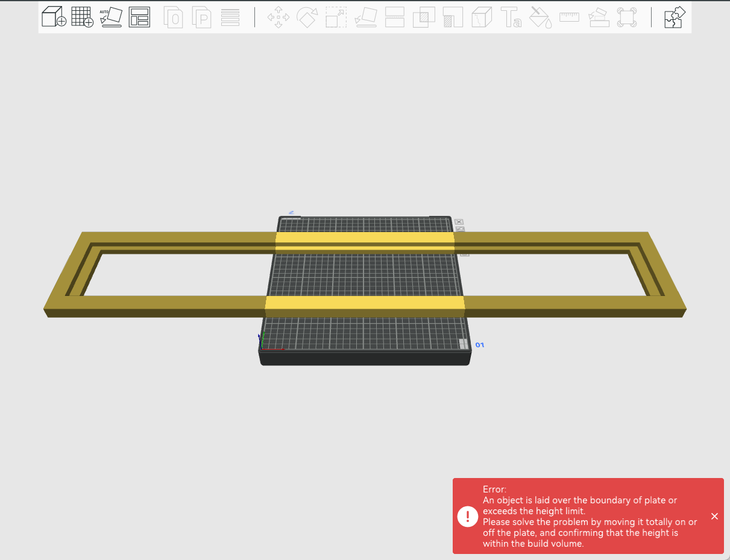This screenshot has width=730, height=560.
Task: Activate the Cut tool
Action: tap(394, 17)
